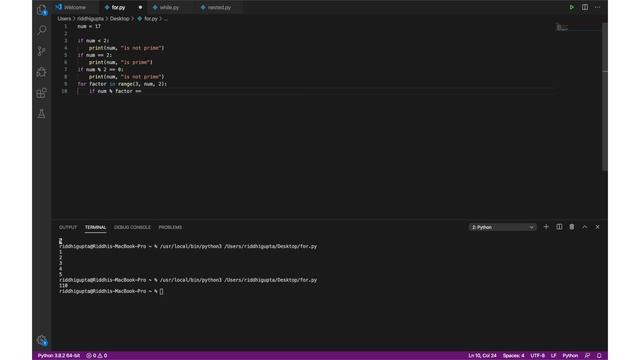
Task: Click riddhigupta in the breadcrumb
Action: [90, 19]
